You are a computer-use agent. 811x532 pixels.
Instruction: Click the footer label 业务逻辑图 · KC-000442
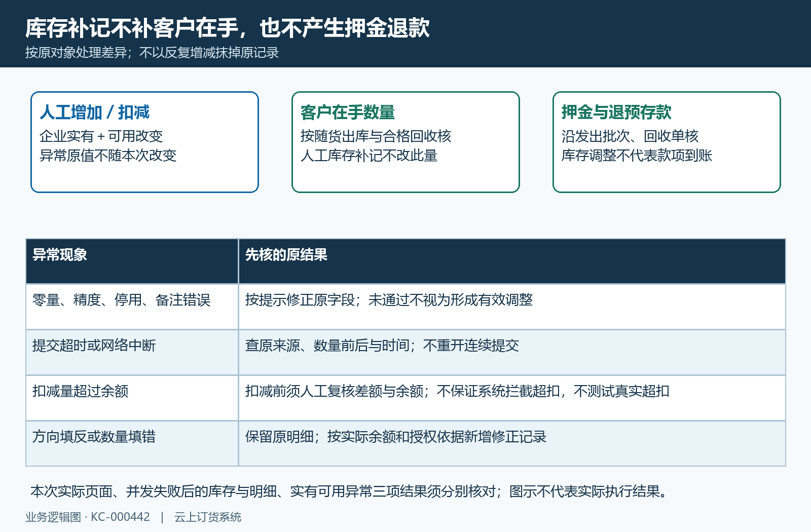88,517
